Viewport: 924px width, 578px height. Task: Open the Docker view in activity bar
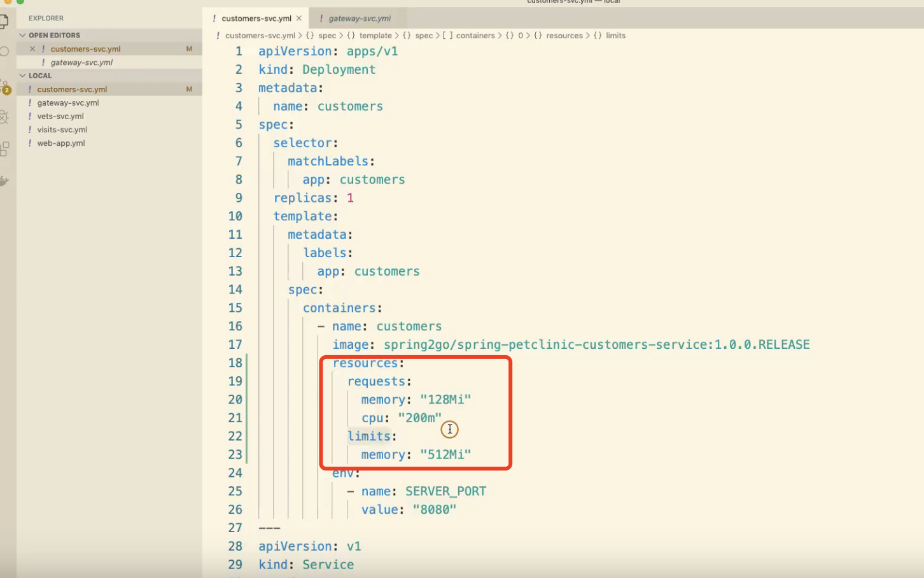4,181
